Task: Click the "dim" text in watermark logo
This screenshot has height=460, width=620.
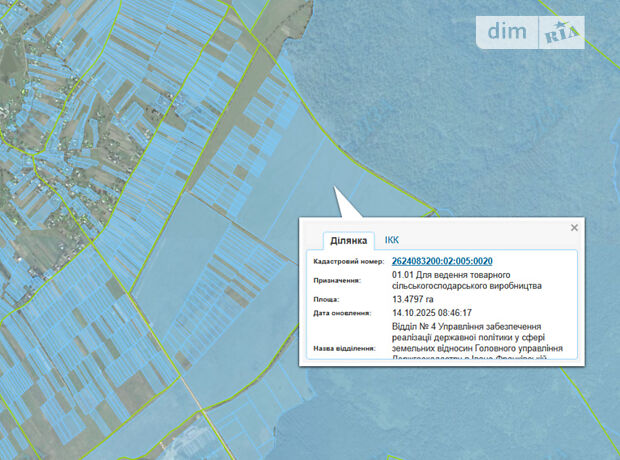Action: [x=513, y=32]
